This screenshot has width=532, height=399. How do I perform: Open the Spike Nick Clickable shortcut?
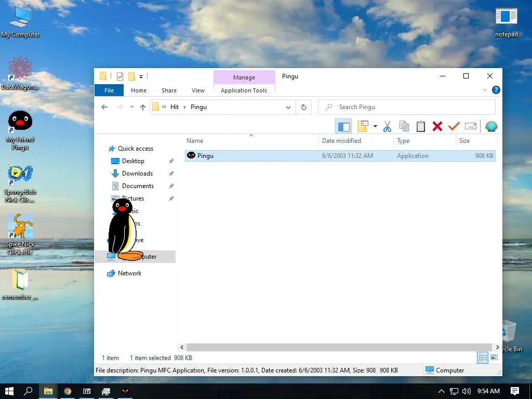[20, 234]
